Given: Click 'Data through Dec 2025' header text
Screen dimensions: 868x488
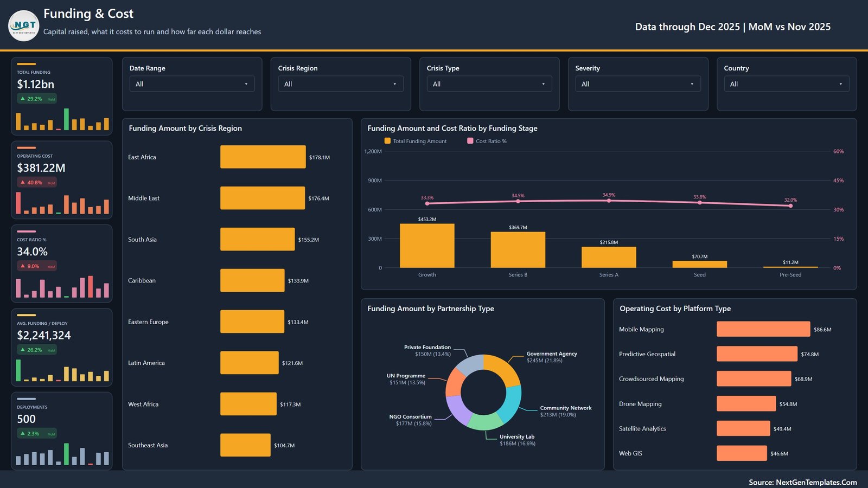Looking at the screenshot, I should [687, 27].
